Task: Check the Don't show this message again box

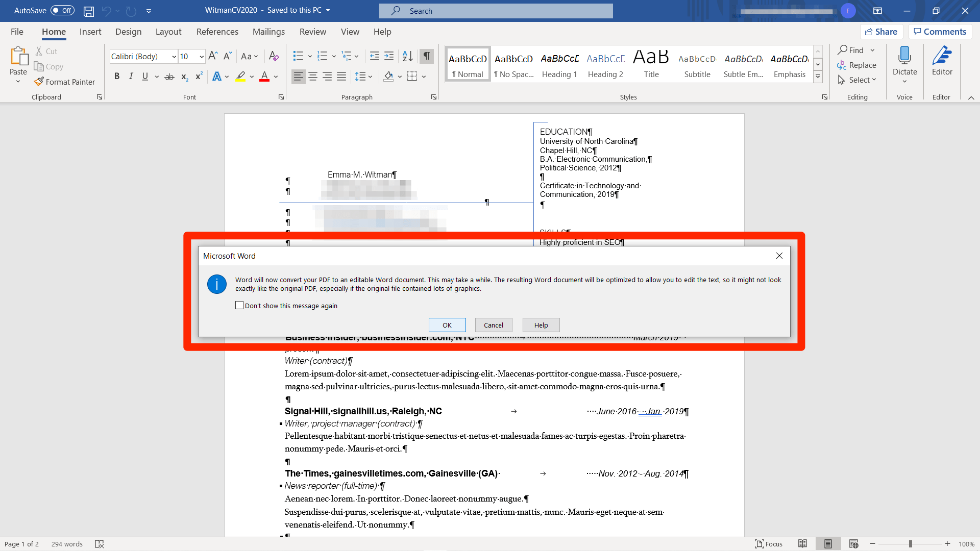Action: tap(240, 305)
